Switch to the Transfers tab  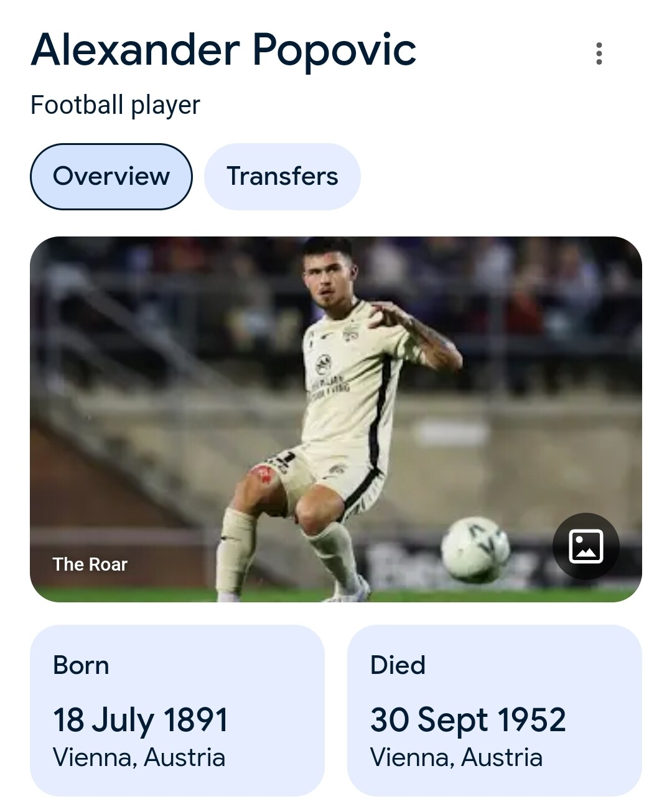tap(282, 177)
